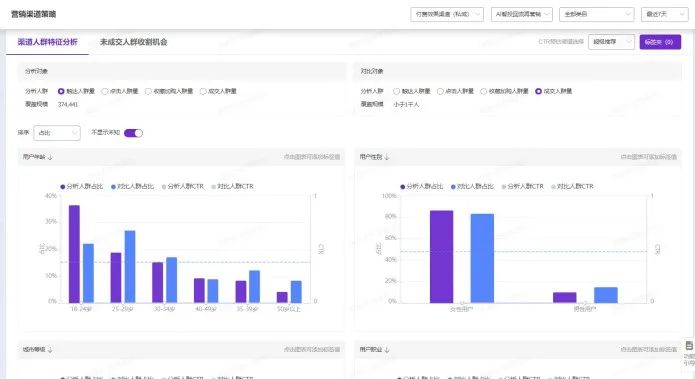This screenshot has height=379, width=695.
Task: Toggle 对比人群CTR legend in gender chart
Action: (572, 187)
